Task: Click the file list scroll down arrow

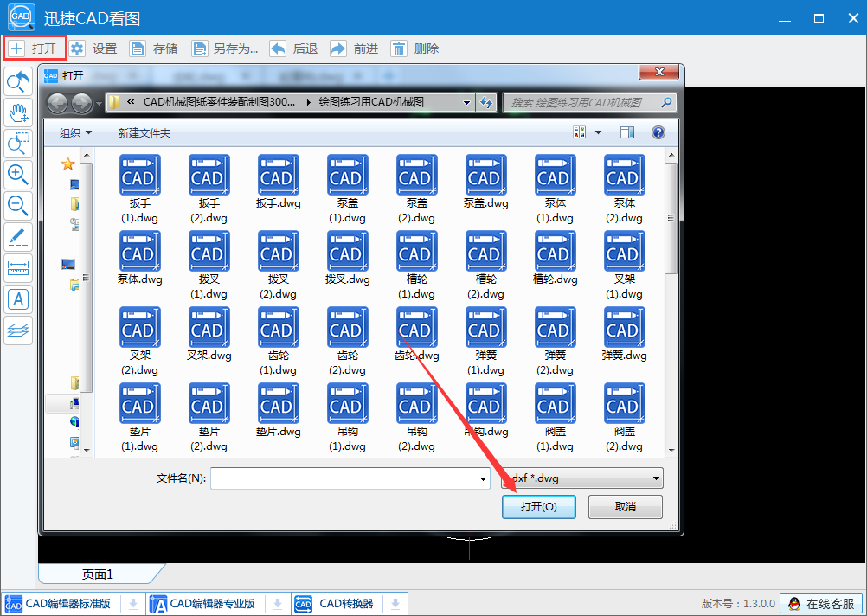Action: point(671,450)
